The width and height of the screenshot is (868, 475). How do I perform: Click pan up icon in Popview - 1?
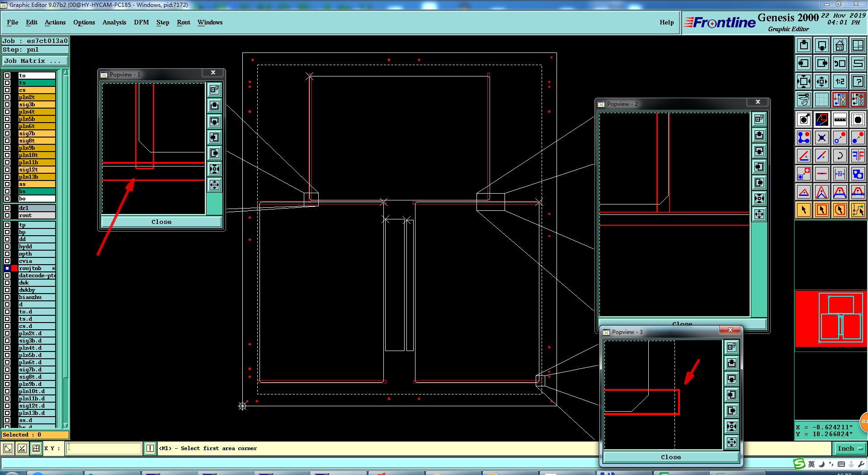(x=215, y=106)
